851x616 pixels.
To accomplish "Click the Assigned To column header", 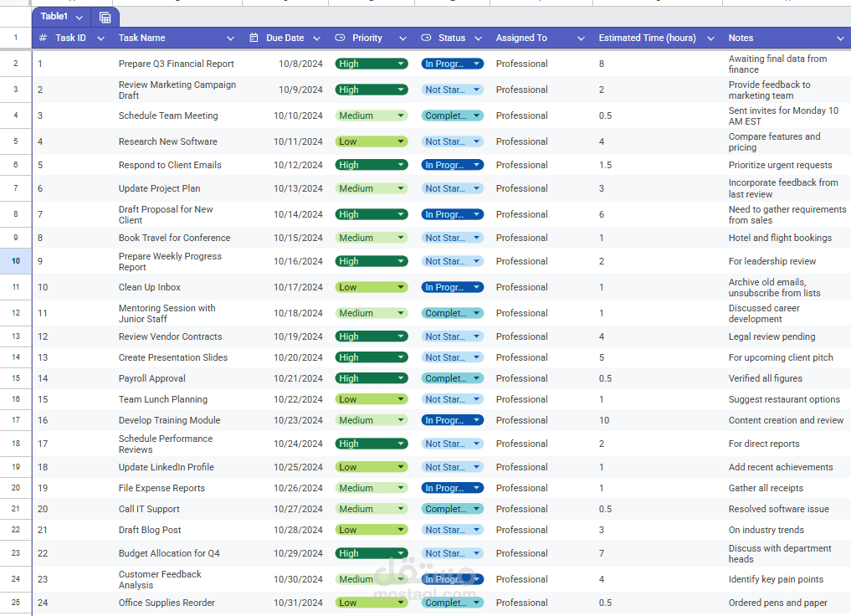I will pyautogui.click(x=521, y=38).
